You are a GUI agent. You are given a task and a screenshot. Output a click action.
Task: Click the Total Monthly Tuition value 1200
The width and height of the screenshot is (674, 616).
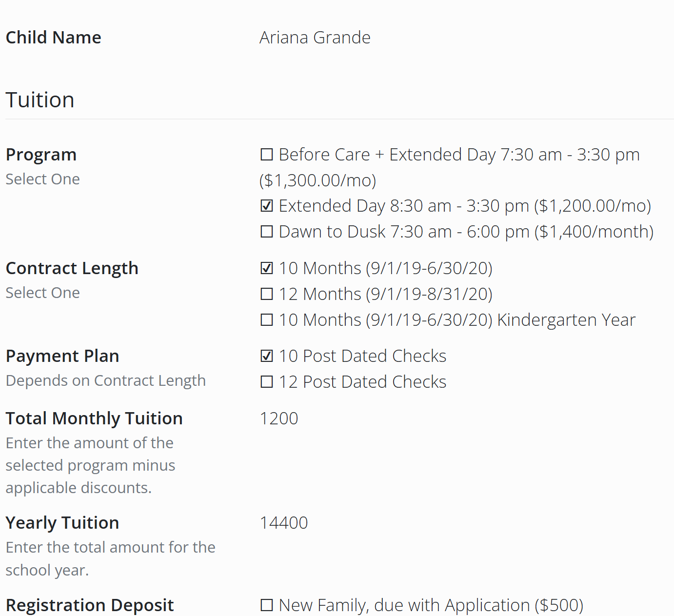279,418
